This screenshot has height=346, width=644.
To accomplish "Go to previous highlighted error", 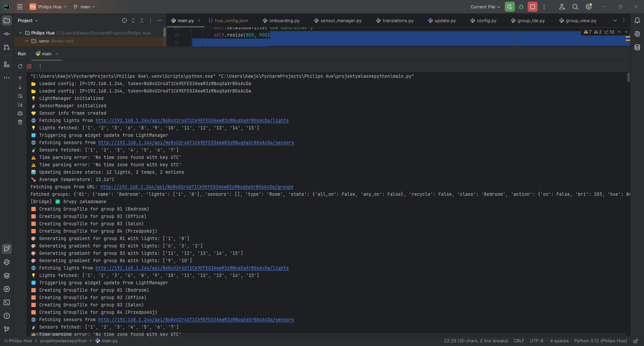I will pyautogui.click(x=619, y=32).
